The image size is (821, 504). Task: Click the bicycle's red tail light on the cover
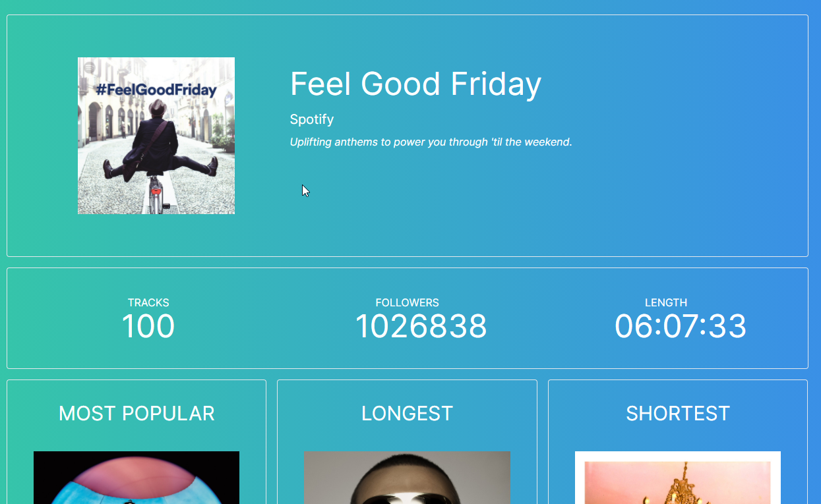pyautogui.click(x=156, y=192)
